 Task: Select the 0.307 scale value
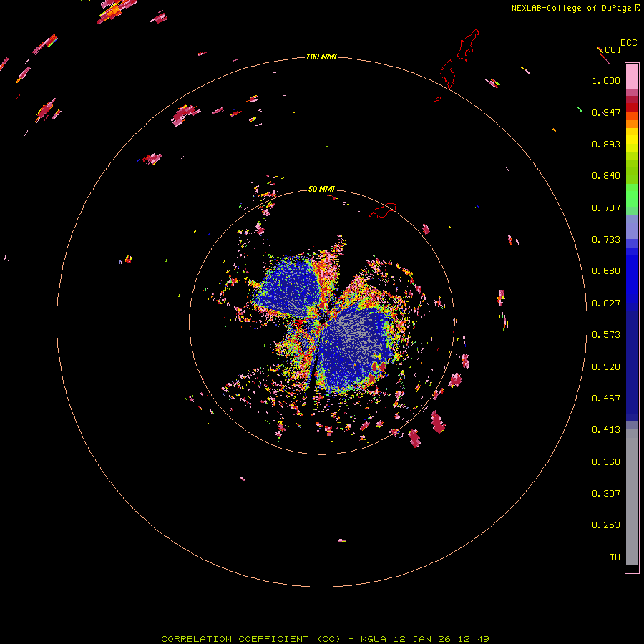(x=606, y=494)
